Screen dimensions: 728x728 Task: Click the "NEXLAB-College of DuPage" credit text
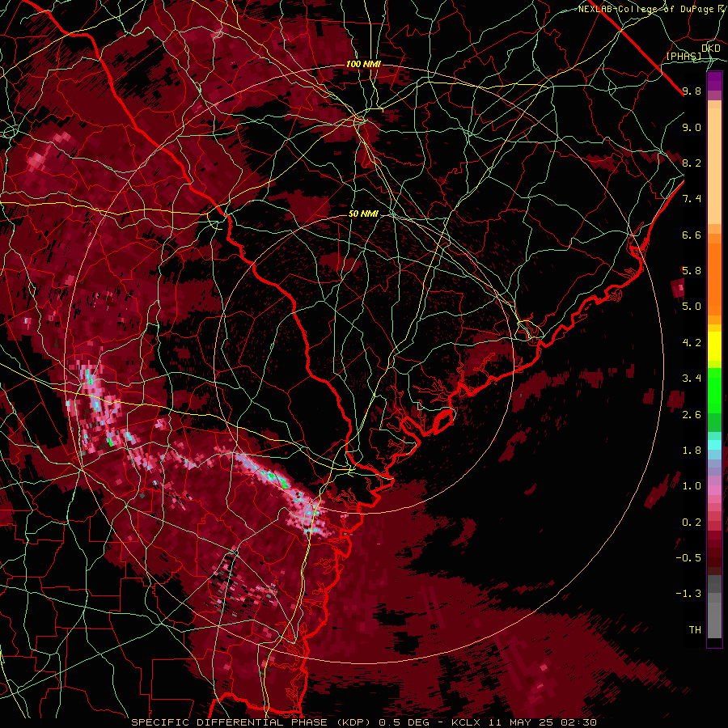645,9
